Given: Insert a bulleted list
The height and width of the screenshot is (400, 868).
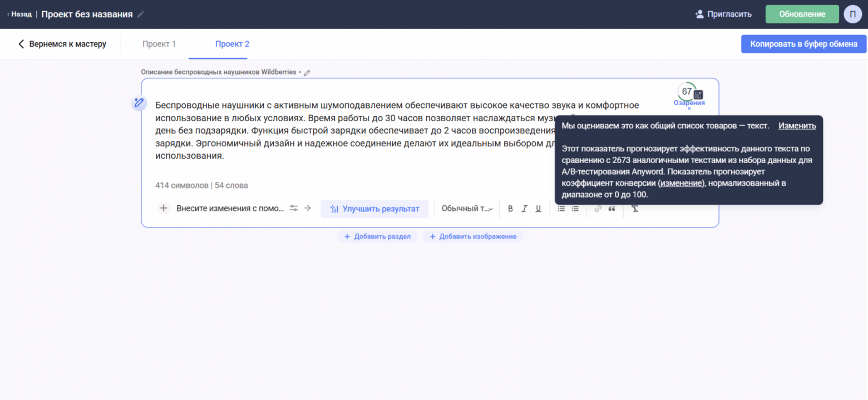Looking at the screenshot, I should pos(561,208).
